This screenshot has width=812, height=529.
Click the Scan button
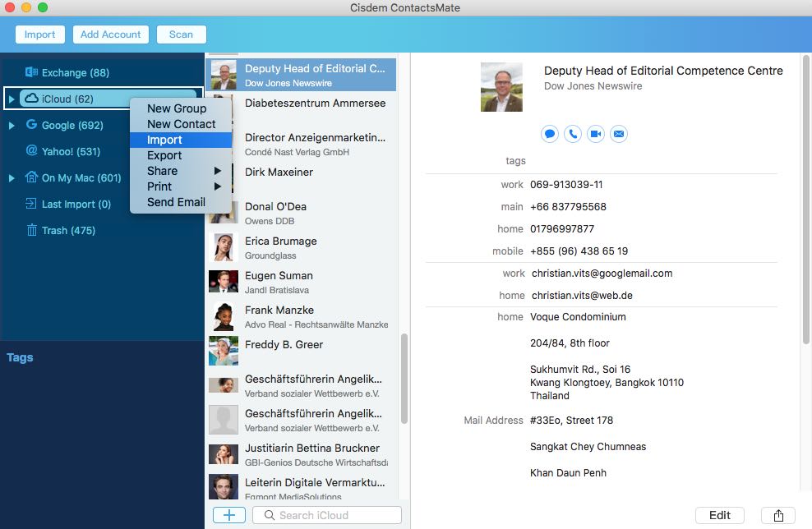point(182,34)
